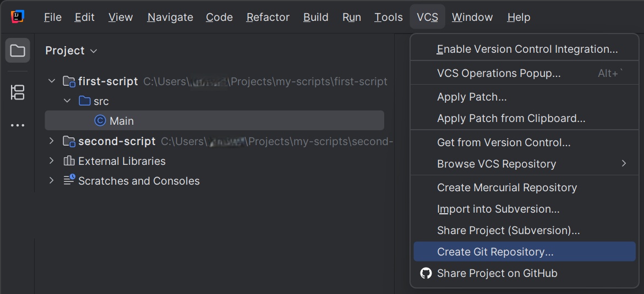Image resolution: width=644 pixels, height=294 pixels.
Task: Open the Browse VCS Repository submenu arrow
Action: (x=624, y=164)
